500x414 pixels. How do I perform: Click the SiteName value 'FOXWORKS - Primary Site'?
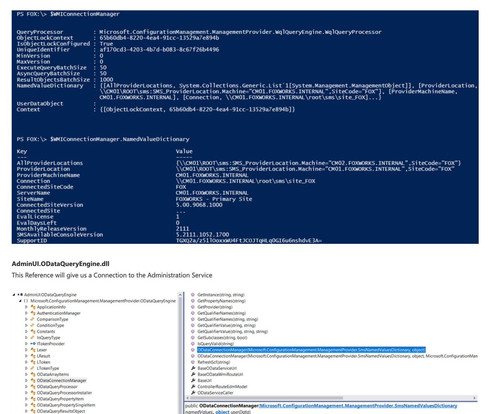[x=214, y=199]
